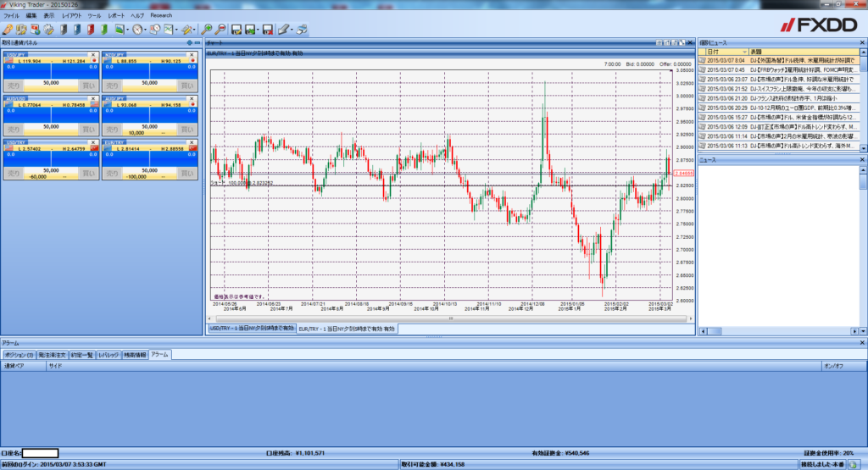Click the save icon with red X
The height and width of the screenshot is (470, 868).
click(x=267, y=30)
